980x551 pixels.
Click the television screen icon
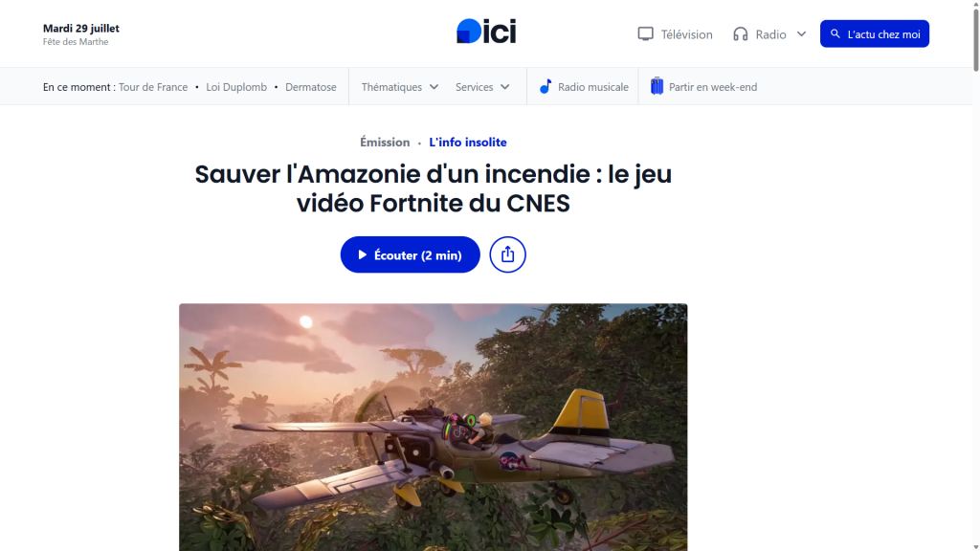(645, 33)
